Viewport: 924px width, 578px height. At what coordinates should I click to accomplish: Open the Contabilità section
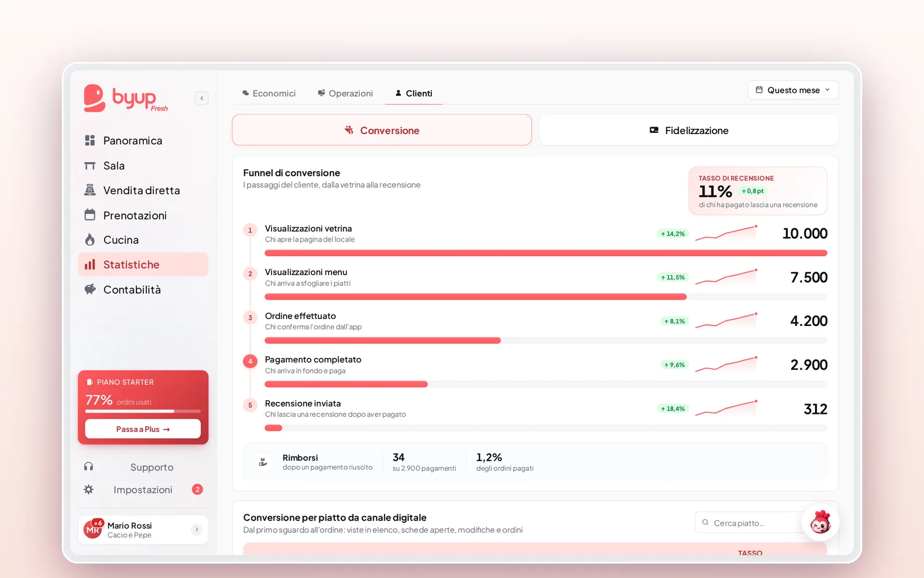143,290
